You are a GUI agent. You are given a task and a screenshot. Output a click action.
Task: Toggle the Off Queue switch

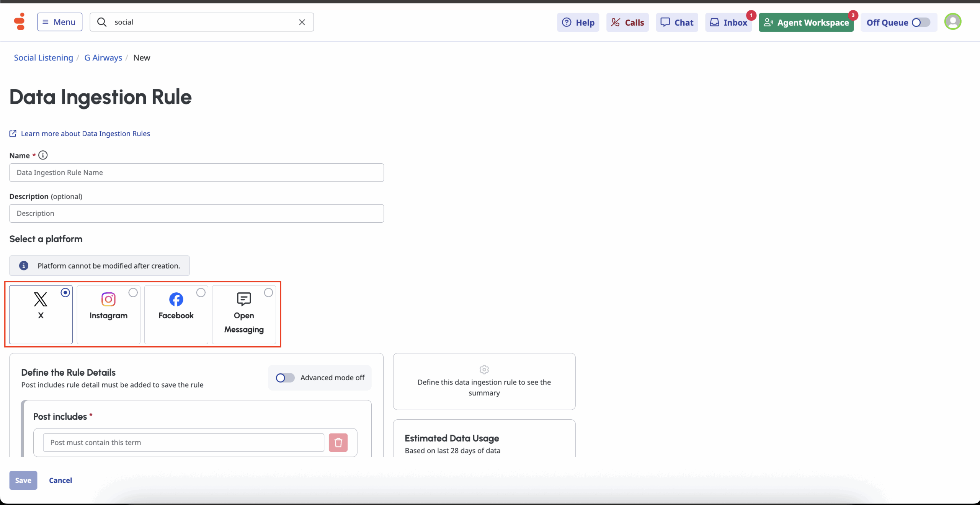point(920,23)
